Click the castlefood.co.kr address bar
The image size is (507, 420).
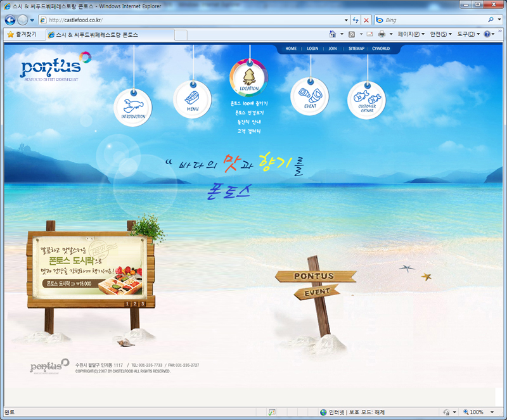tap(194, 20)
